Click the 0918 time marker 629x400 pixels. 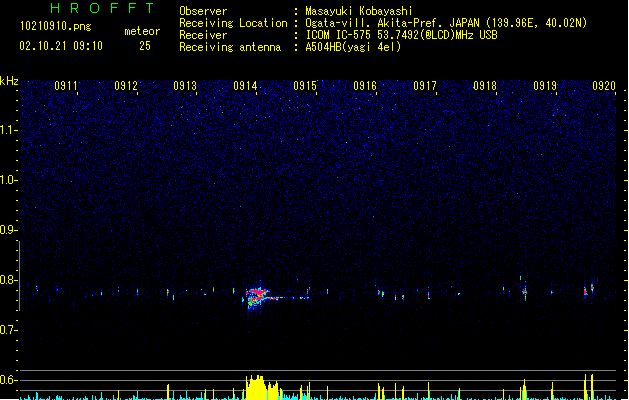[485, 86]
